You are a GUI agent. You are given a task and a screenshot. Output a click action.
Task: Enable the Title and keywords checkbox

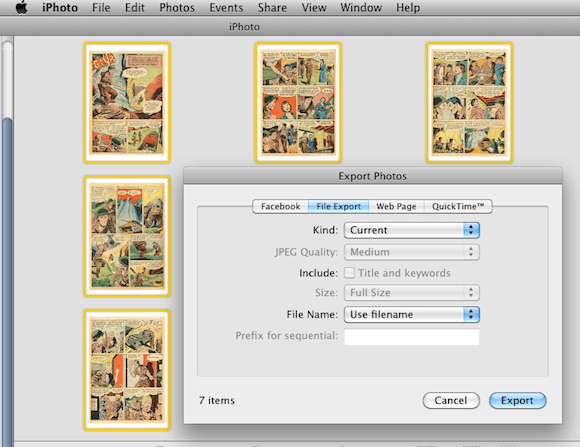pos(349,273)
